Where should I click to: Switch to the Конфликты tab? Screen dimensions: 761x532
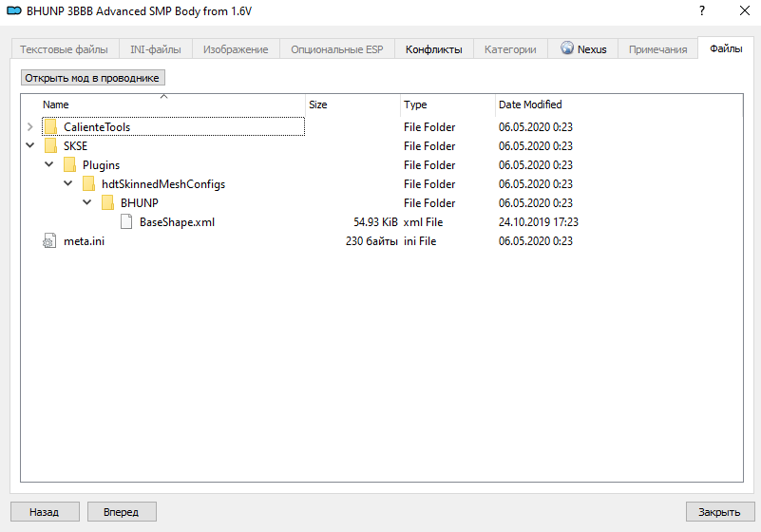434,49
